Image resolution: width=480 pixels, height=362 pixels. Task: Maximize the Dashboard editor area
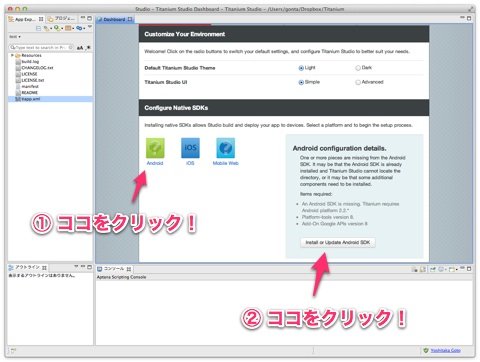coord(469,18)
